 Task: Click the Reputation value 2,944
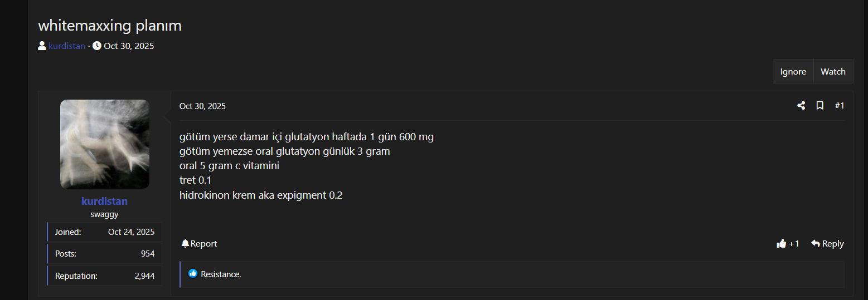click(x=144, y=276)
